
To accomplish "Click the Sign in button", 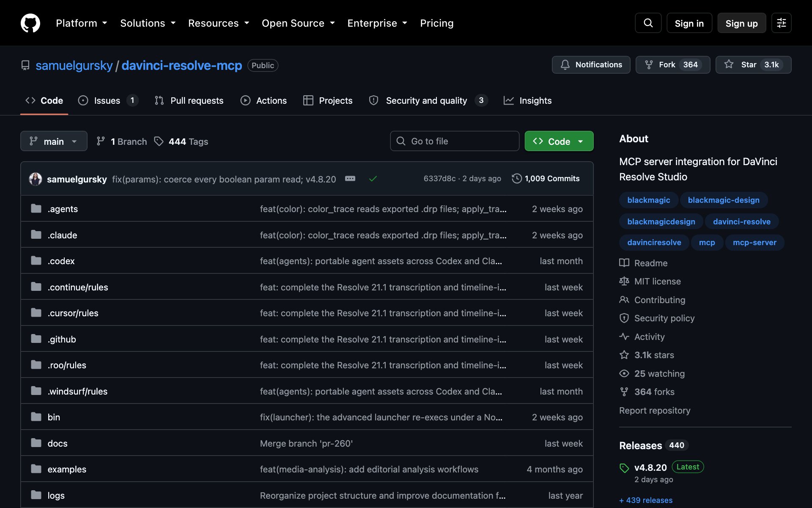I will click(x=689, y=23).
